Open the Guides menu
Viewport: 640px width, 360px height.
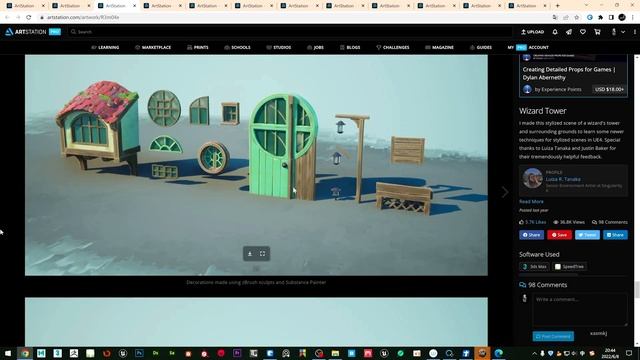481,47
